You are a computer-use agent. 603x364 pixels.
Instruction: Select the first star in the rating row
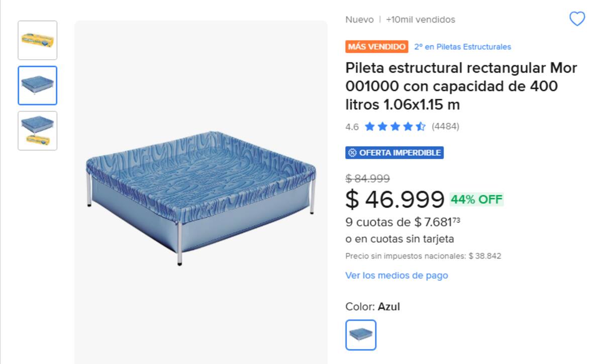tap(370, 127)
